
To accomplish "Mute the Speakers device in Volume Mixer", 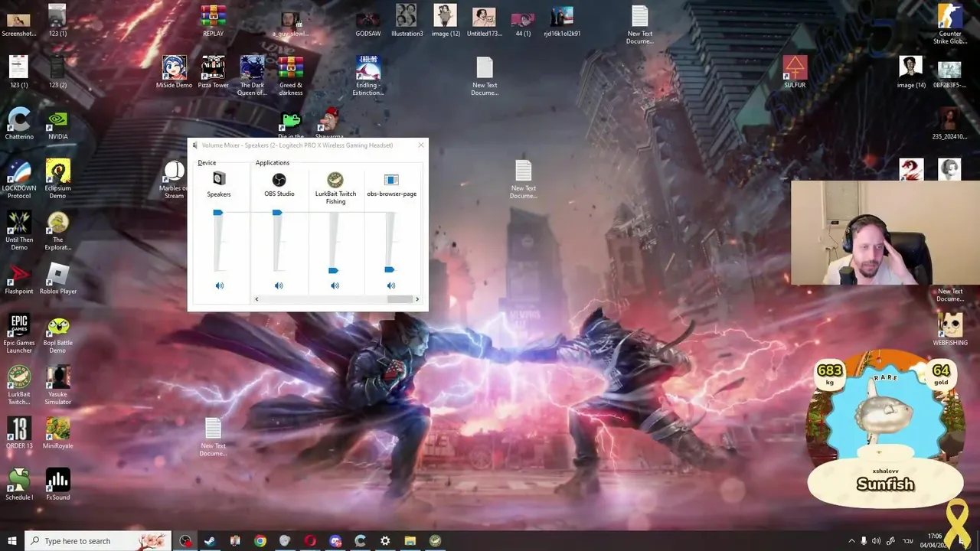I will point(220,285).
